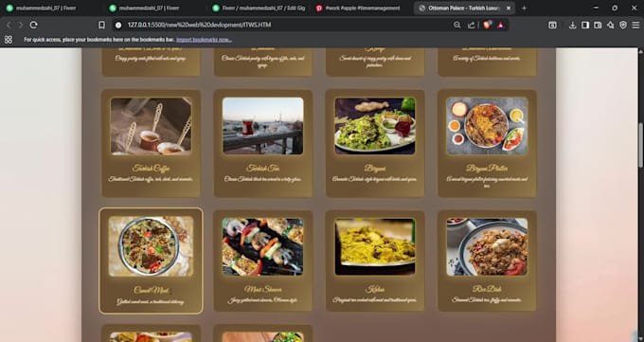The height and width of the screenshot is (342, 644).
Task: View site information icon in address bar
Action: 118,25
